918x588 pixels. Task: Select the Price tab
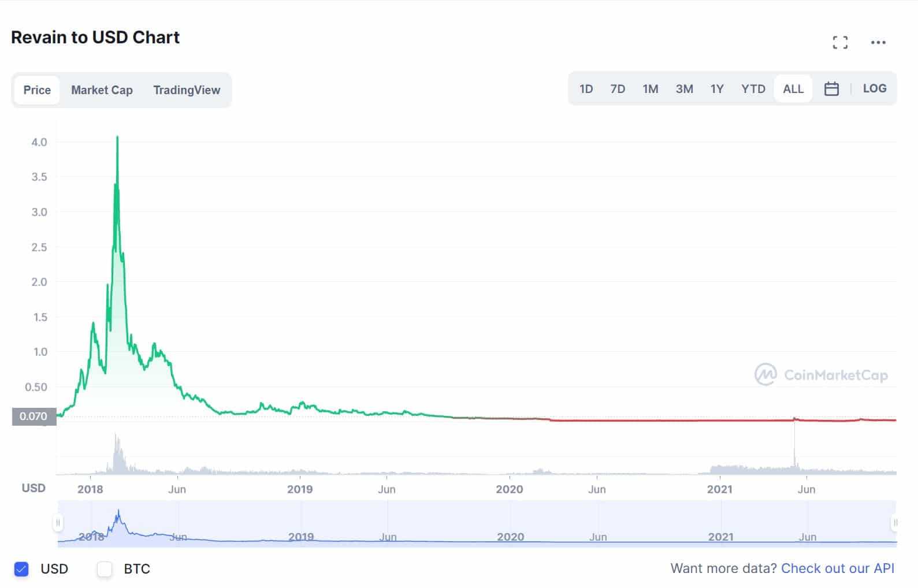click(37, 90)
